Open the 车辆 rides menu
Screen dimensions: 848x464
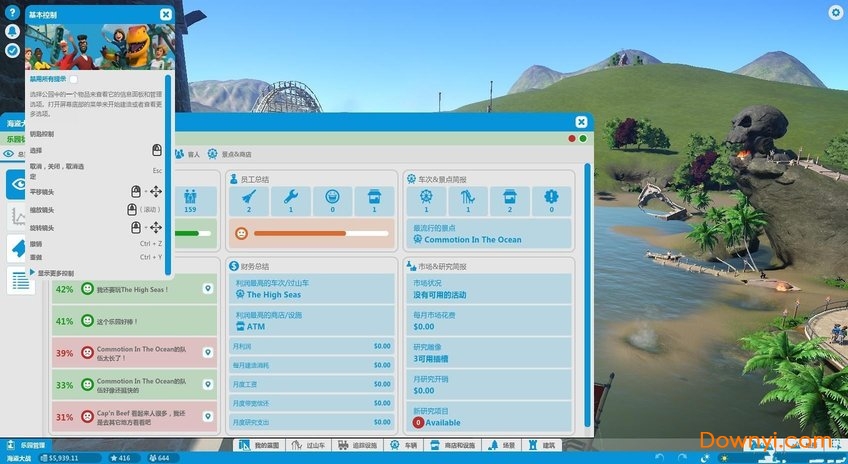tap(404, 445)
